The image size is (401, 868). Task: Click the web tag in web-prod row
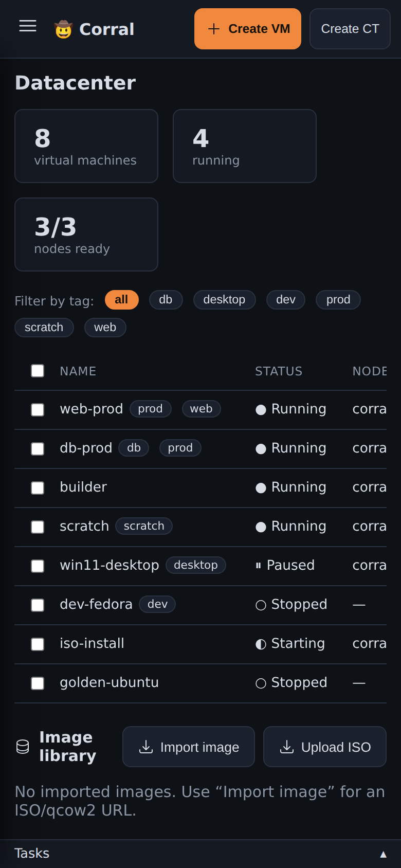(x=202, y=409)
